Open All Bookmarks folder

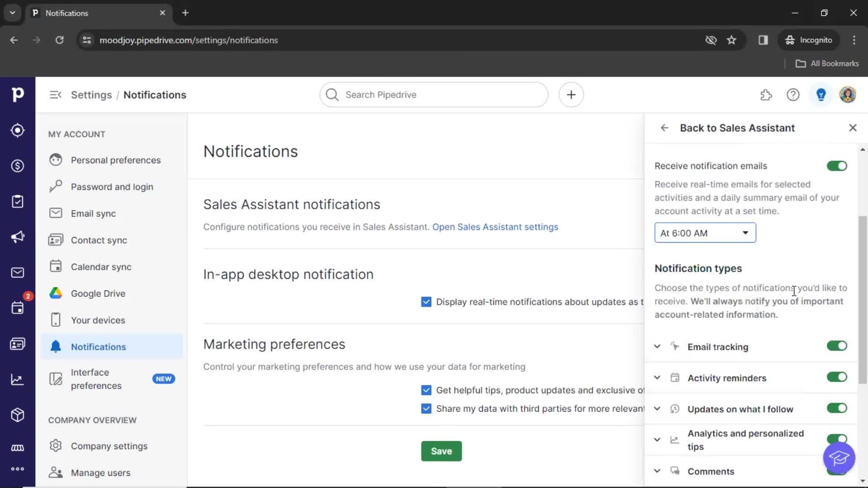point(827,64)
